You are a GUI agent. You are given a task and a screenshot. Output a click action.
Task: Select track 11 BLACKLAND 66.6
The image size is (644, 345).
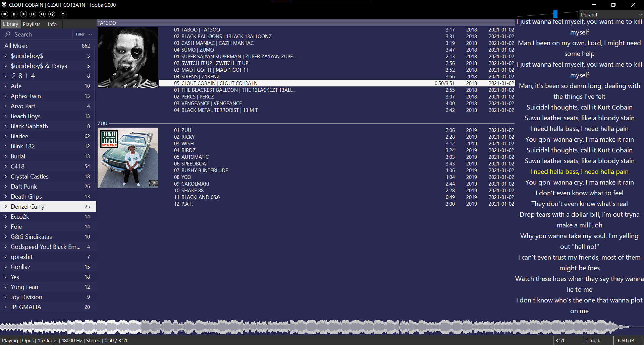[x=337, y=197]
